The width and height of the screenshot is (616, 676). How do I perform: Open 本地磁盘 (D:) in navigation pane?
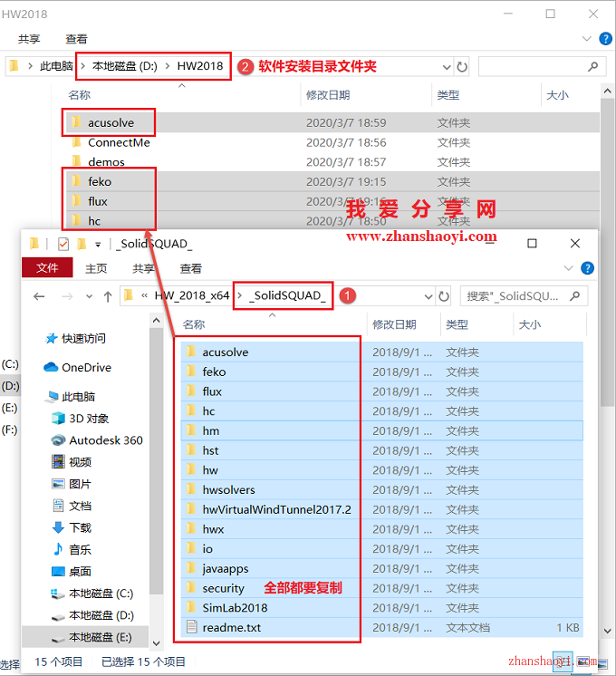coord(92,615)
